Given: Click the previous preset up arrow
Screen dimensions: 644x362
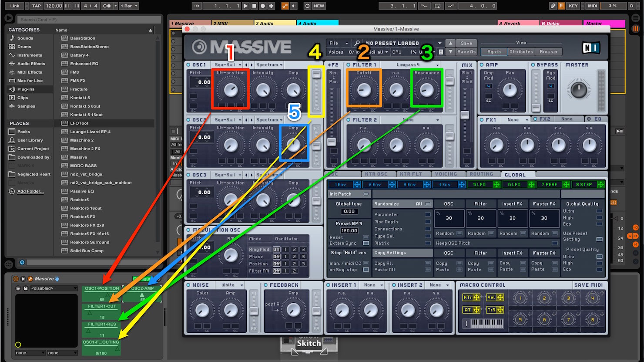Looking at the screenshot, I should 450,43.
